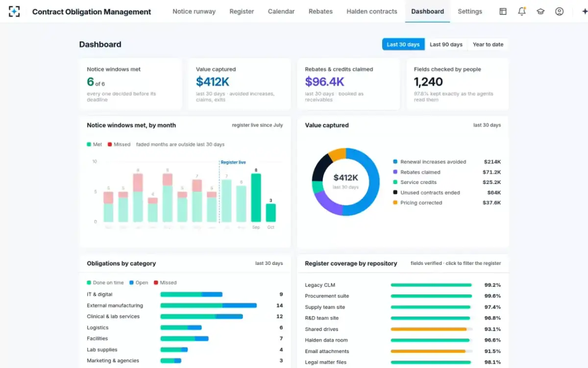This screenshot has width=588, height=368.
Task: Click the $214K value
Action: click(x=492, y=162)
